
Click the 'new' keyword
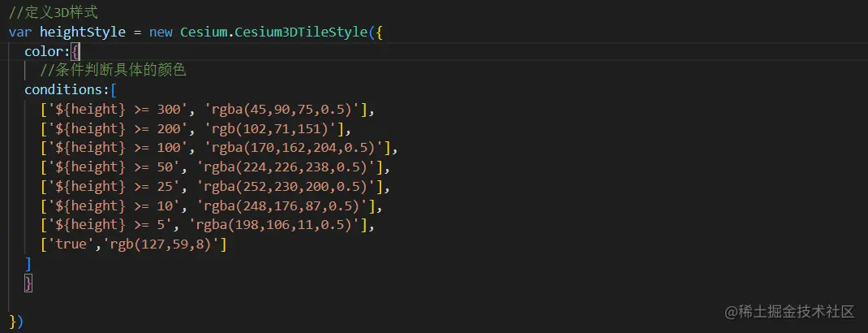[x=161, y=32]
